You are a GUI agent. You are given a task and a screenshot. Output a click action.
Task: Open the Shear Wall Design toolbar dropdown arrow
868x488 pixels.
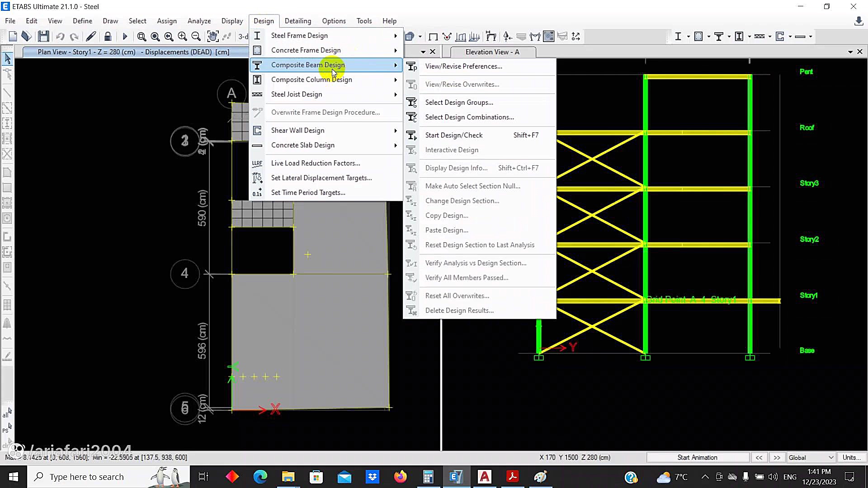click(x=790, y=37)
